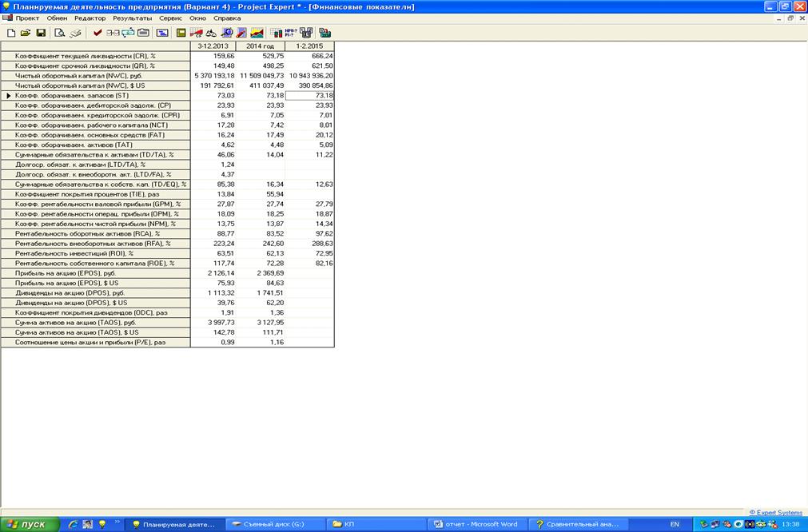Click the magnifying glass analysis toolbar icon
Screen dimensions: 808x532
(227, 33)
